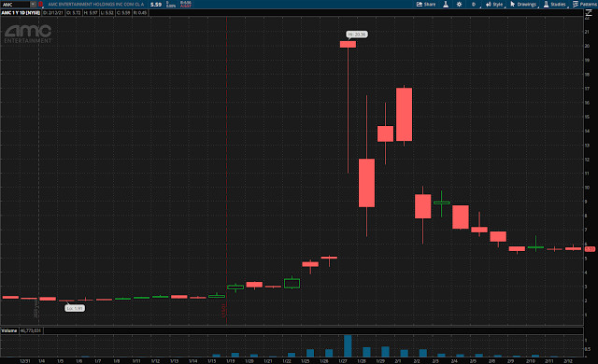Screen dimensions: 598x364
Task: Click the price axis settings icon
Action: point(590,13)
